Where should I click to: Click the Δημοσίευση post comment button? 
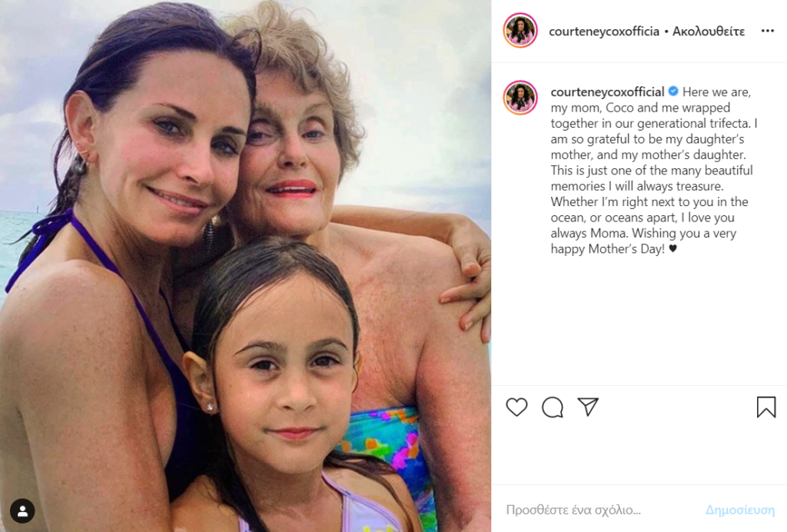tap(740, 510)
